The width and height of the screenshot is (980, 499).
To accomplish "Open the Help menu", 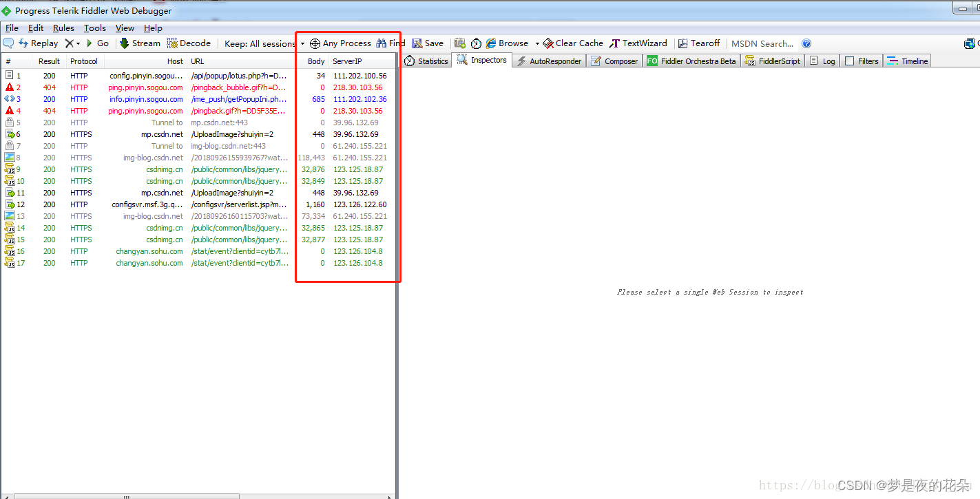I will (153, 28).
